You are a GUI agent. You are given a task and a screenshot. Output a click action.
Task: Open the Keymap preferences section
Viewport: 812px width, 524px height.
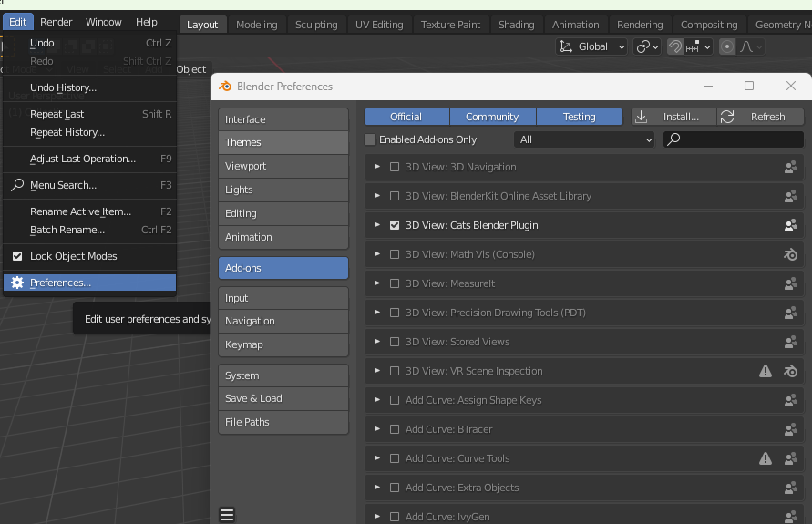point(283,344)
